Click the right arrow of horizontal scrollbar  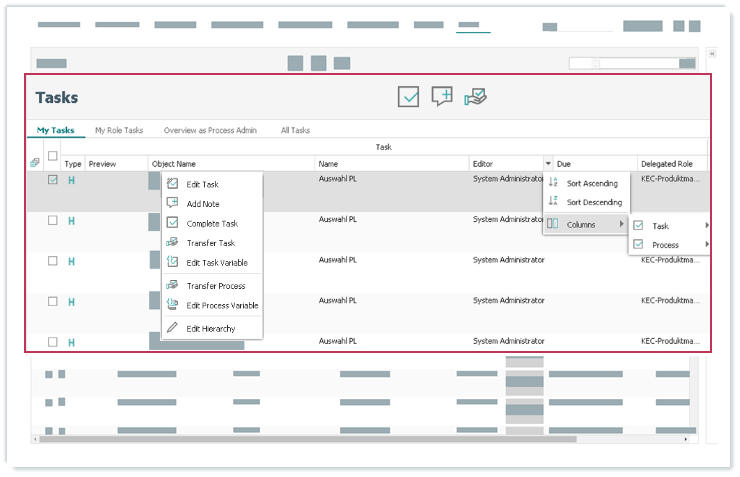tap(686, 439)
